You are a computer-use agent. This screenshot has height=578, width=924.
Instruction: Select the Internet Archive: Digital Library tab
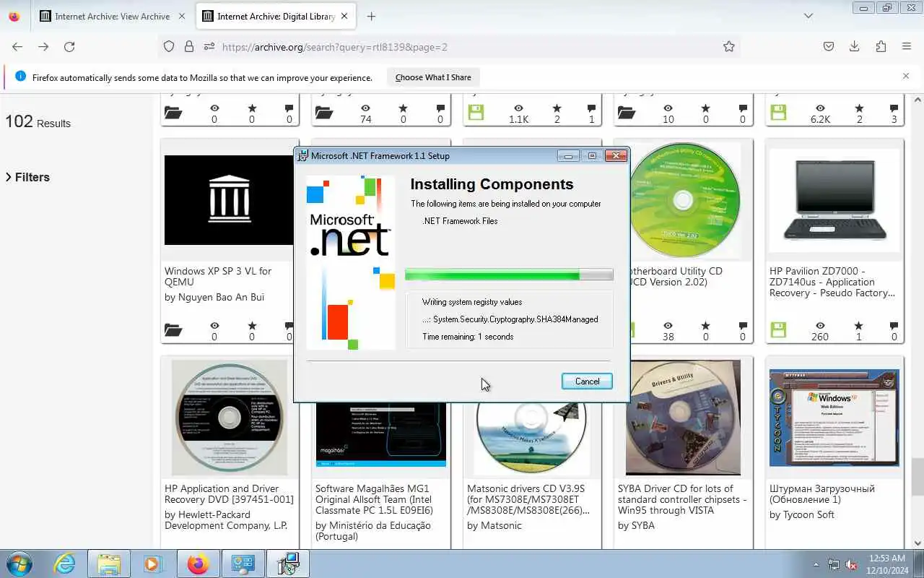276,16
